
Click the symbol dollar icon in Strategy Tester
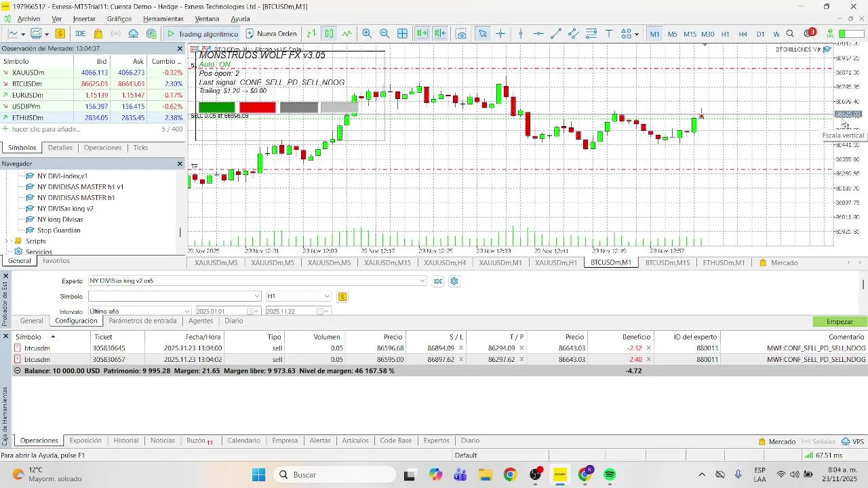(342, 296)
